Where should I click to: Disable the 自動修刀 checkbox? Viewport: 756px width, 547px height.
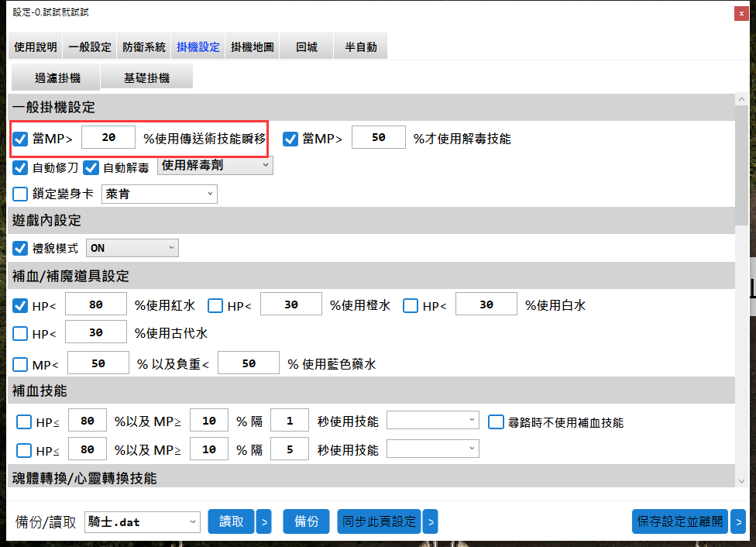coord(21,167)
